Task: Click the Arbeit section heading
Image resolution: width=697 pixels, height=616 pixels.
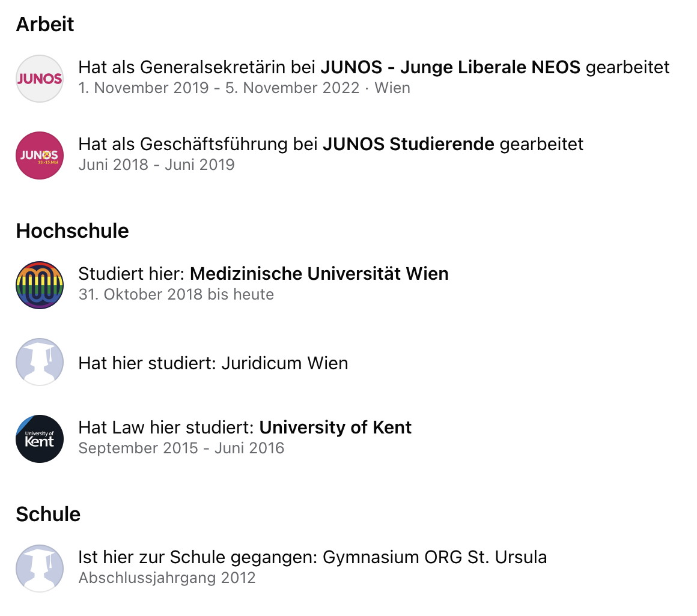Action: point(45,24)
